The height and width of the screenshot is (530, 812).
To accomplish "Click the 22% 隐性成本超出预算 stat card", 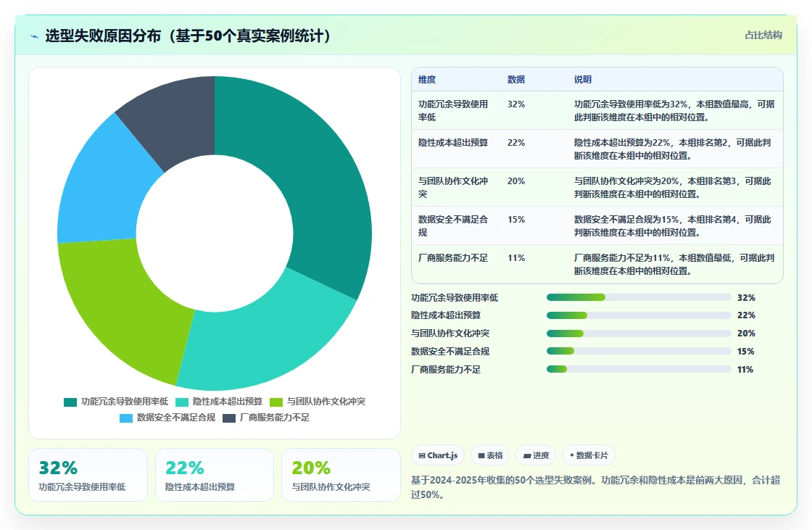I will coord(215,475).
